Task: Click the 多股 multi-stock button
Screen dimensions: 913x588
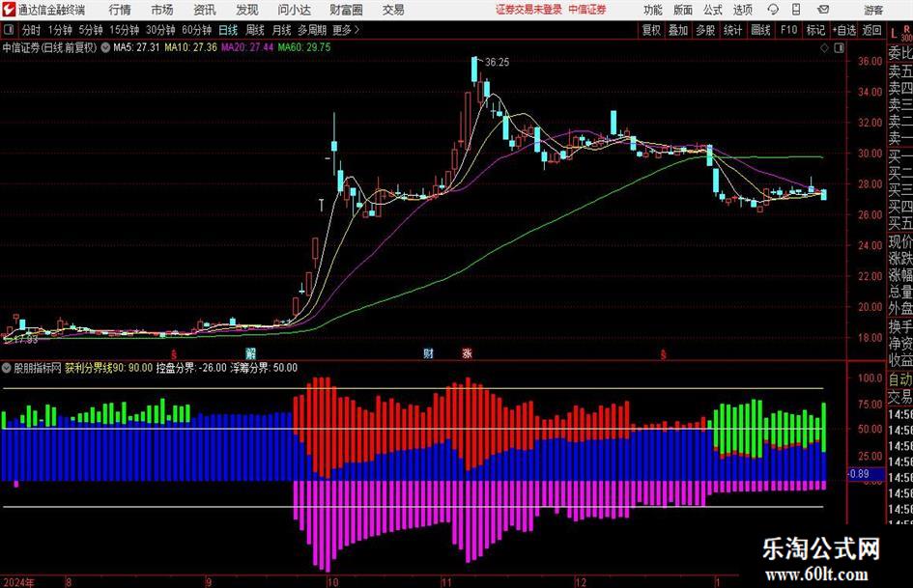Action: pos(705,30)
